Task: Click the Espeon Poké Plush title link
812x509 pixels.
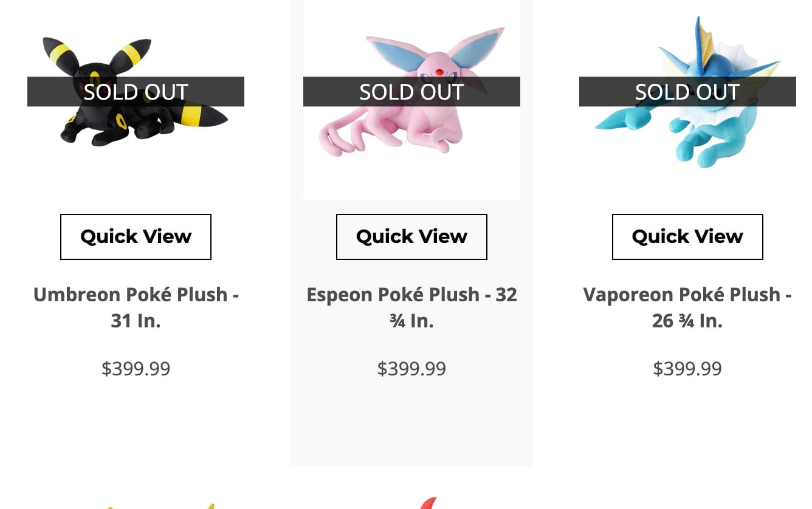Action: 411,307
